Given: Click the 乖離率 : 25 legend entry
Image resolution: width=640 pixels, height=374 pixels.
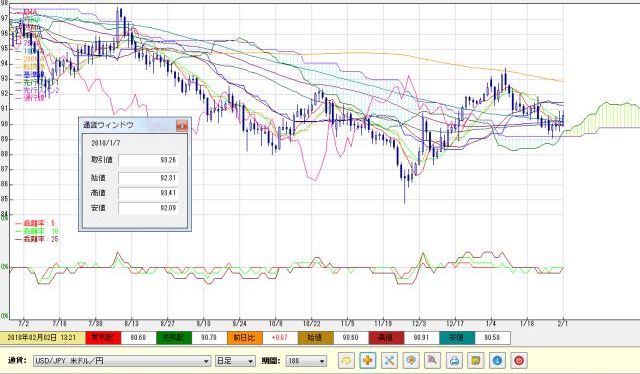Looking at the screenshot, I should point(37,239).
